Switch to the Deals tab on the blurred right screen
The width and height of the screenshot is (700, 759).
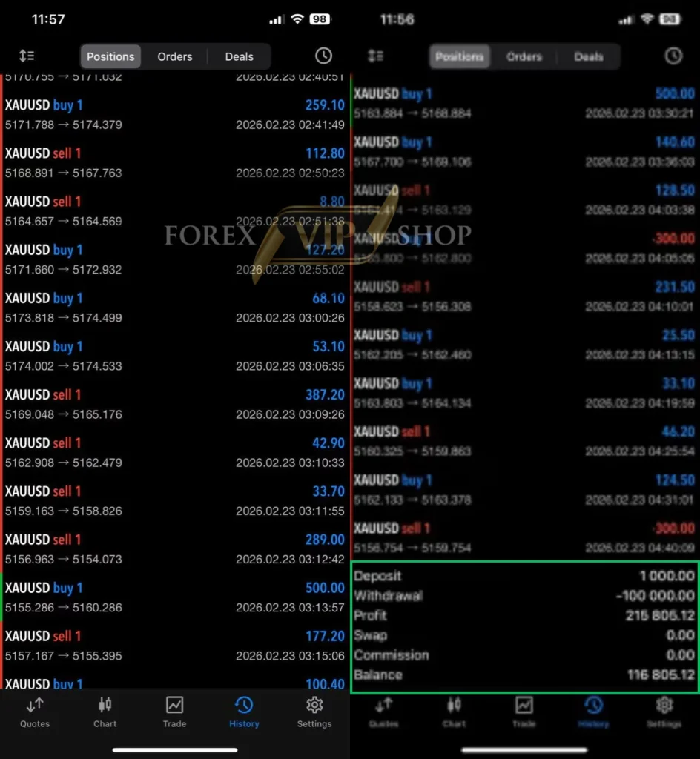tap(589, 56)
